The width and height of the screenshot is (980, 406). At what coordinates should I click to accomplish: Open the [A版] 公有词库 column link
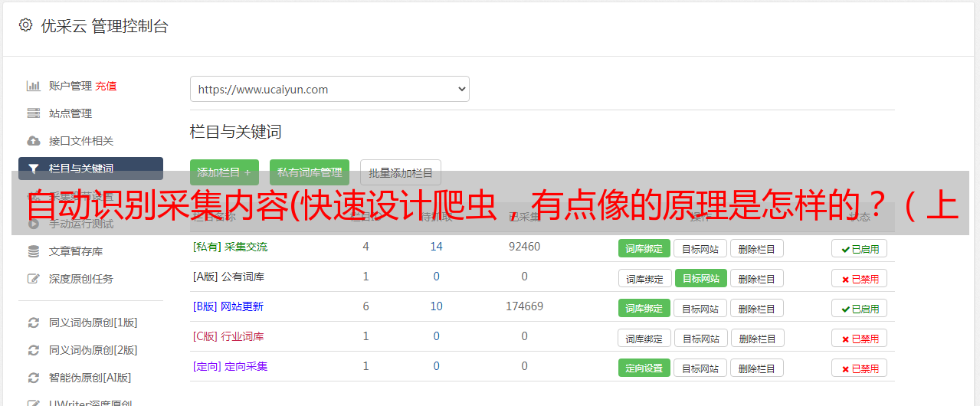pyautogui.click(x=228, y=277)
